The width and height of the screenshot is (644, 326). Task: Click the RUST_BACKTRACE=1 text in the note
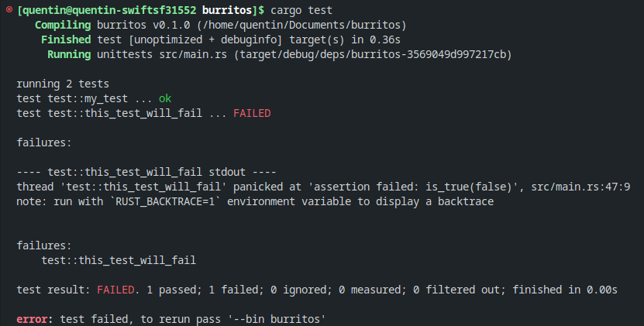click(x=165, y=201)
